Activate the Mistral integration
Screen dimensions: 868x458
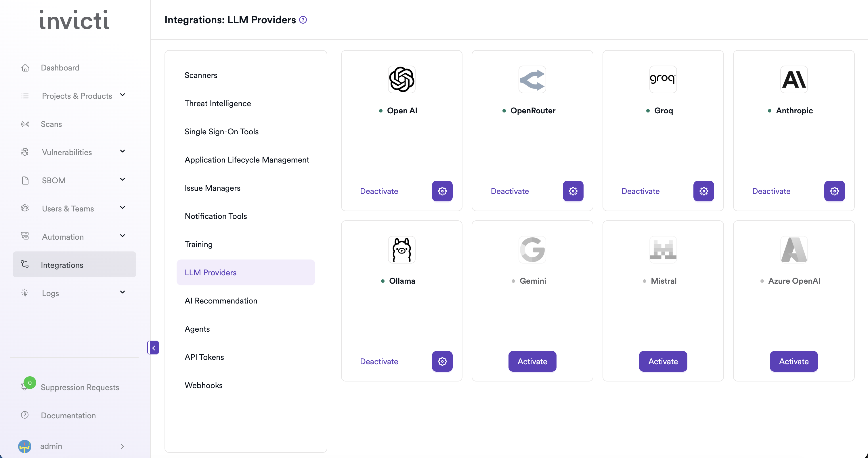662,361
